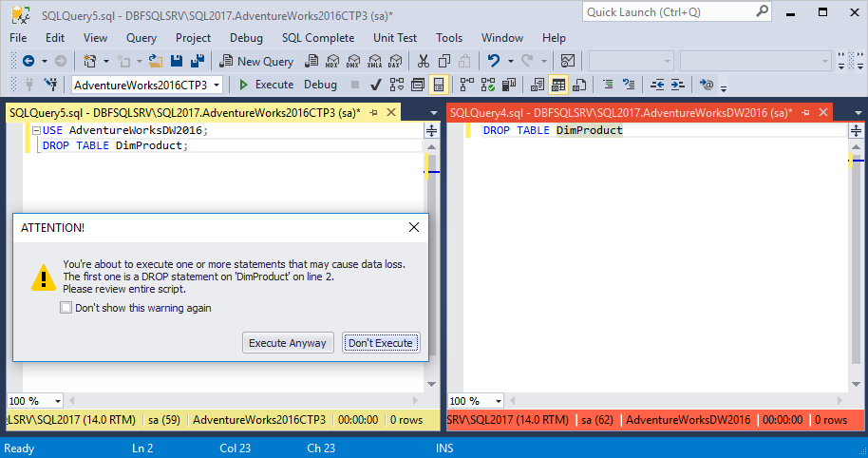Click the Save floppy disk icon
Screen dimensions: 868x458
point(177,61)
